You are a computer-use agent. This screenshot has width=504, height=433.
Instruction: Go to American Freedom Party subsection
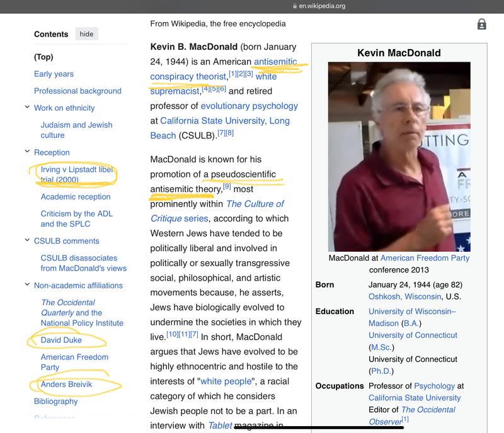[74, 362]
